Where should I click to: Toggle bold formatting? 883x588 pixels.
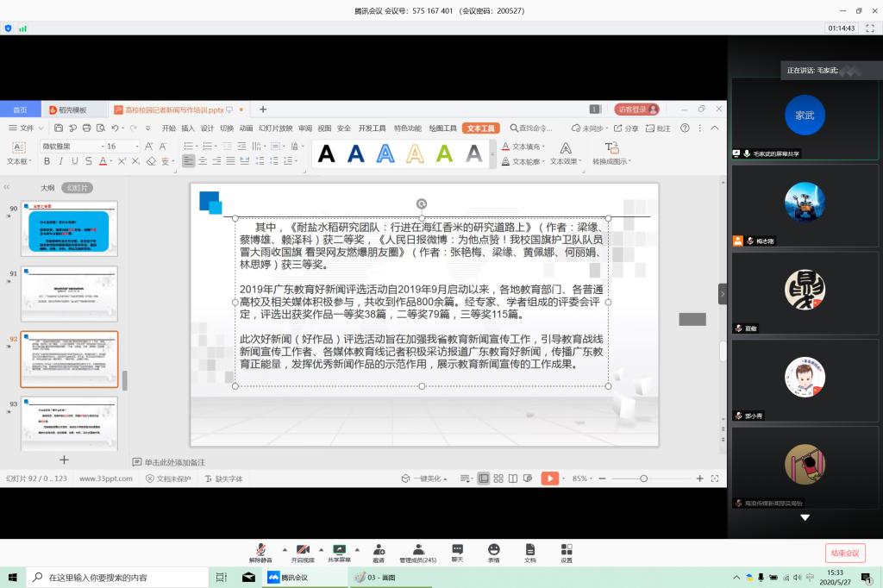47,160
